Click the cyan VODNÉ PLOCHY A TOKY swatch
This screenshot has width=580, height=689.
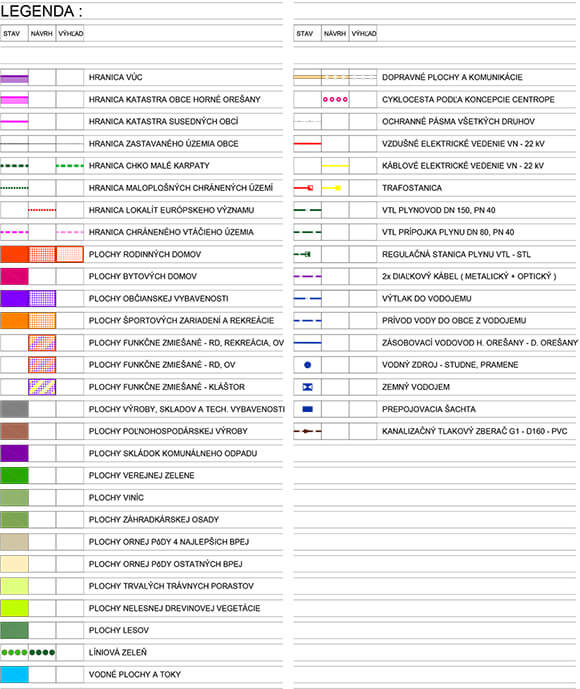pyautogui.click(x=14, y=674)
